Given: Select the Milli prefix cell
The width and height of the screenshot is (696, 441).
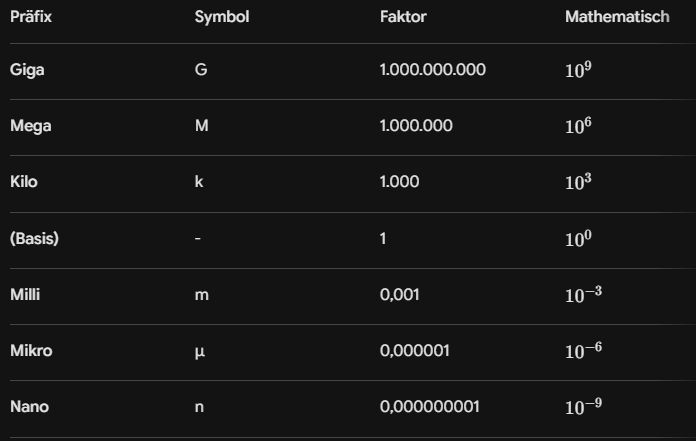Looking at the screenshot, I should [25, 295].
